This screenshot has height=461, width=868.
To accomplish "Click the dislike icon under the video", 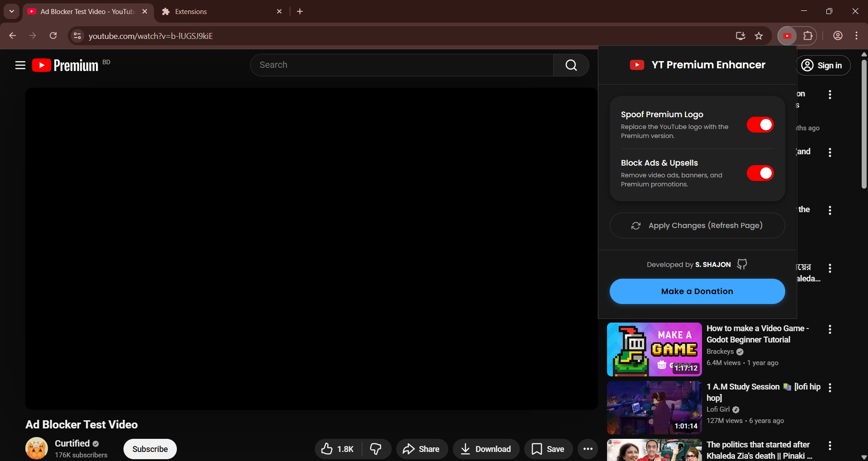I will 376,449.
